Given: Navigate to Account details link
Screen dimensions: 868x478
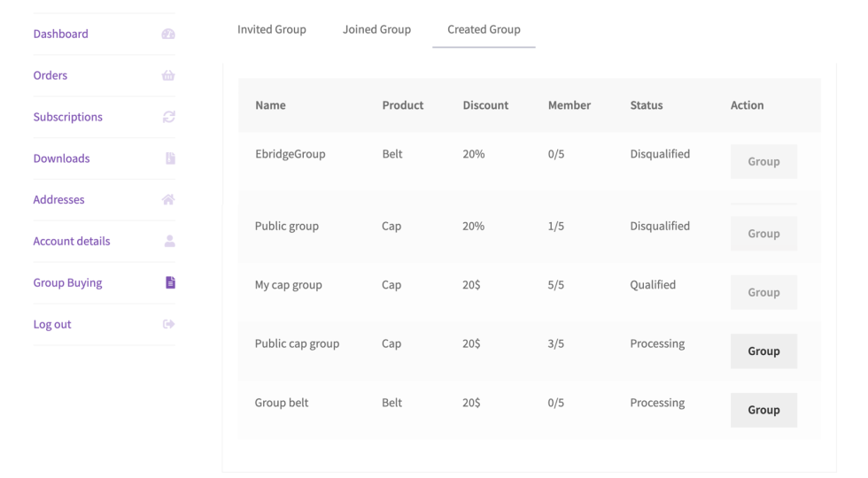Looking at the screenshot, I should coord(72,241).
